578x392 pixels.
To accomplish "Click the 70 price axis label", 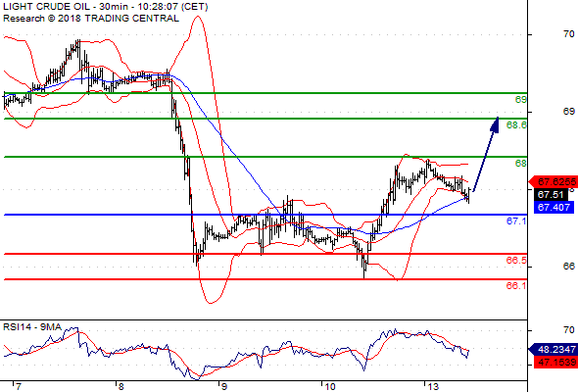I will (x=569, y=34).
